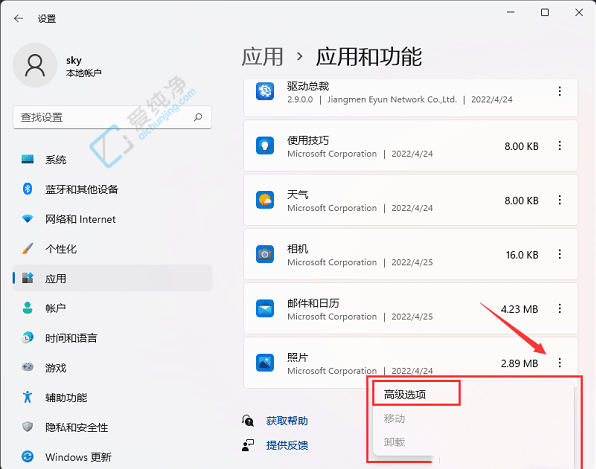This screenshot has height=469, width=596.
Task: Open more options for 驱动总裁
Action: 560,91
